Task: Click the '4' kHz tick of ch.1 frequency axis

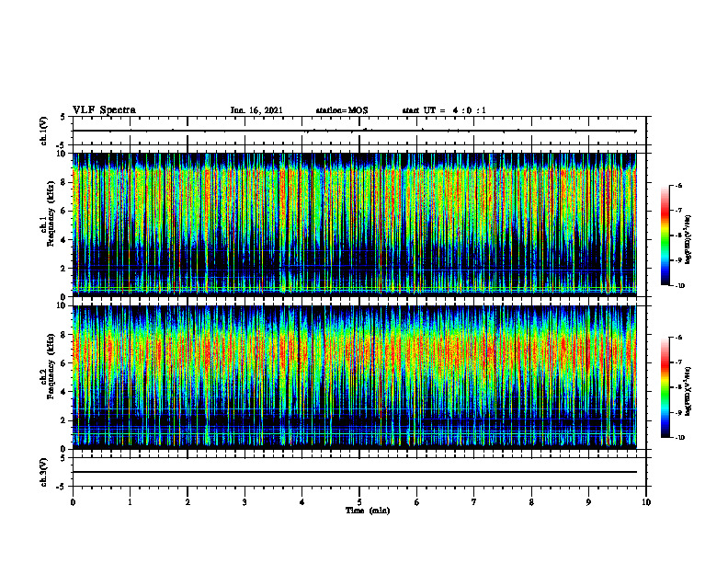Action: pyautogui.click(x=64, y=240)
